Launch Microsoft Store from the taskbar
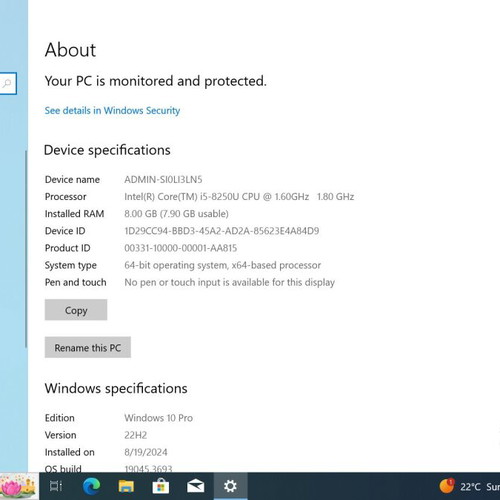This screenshot has height=500, width=500. point(161,486)
